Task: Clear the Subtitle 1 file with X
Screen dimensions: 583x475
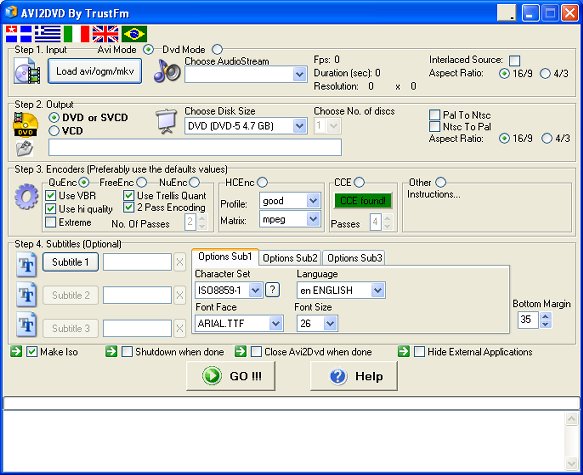Action: [x=180, y=262]
